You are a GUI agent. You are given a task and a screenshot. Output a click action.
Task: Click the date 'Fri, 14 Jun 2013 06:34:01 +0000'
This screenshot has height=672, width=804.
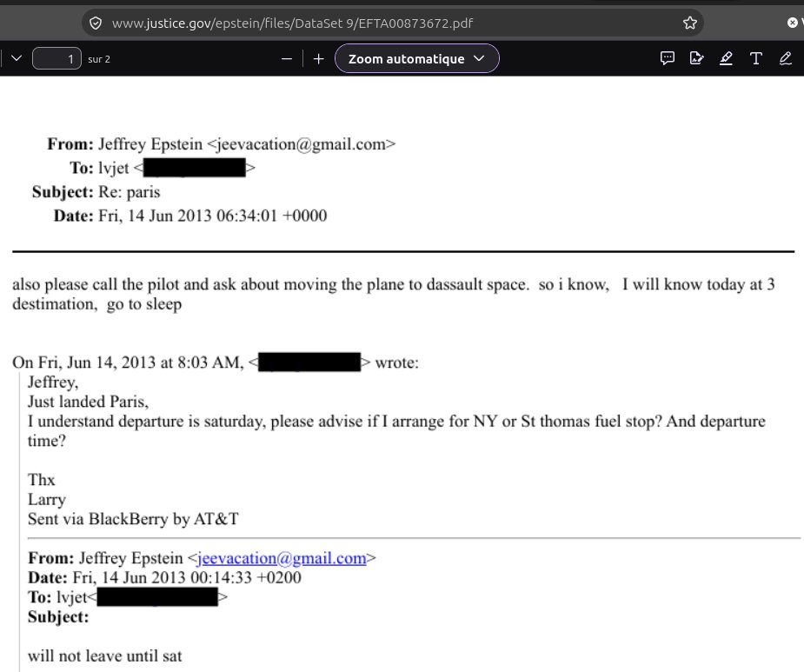pos(212,216)
